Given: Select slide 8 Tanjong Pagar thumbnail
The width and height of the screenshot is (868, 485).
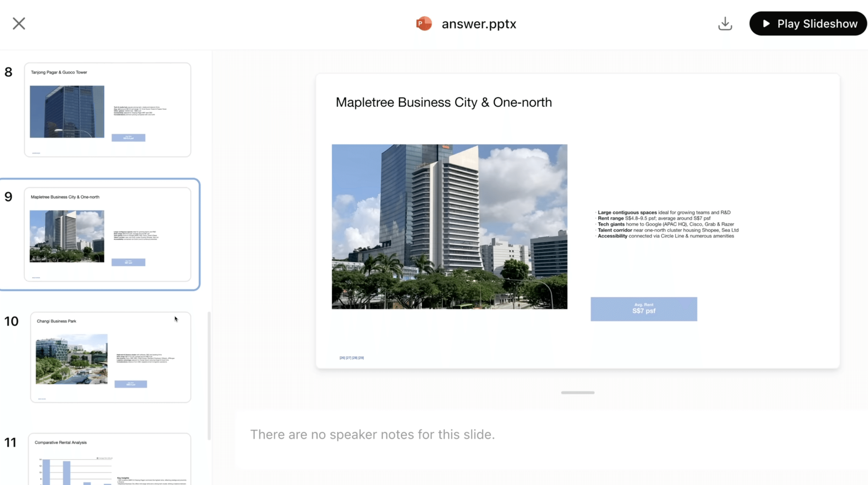Looking at the screenshot, I should [108, 110].
